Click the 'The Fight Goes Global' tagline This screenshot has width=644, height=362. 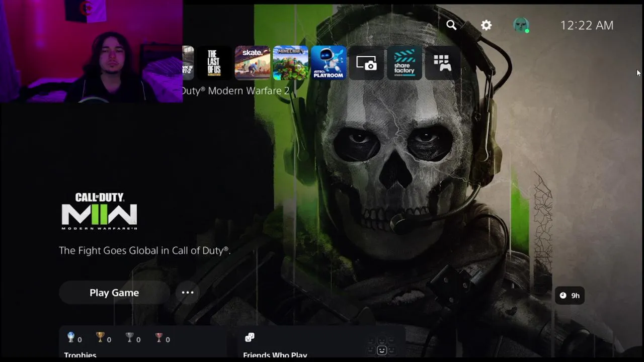[x=145, y=250]
